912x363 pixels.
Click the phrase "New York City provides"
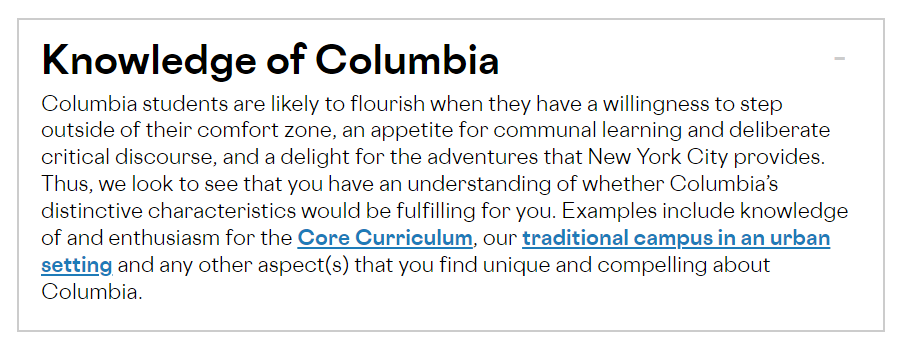coord(706,157)
